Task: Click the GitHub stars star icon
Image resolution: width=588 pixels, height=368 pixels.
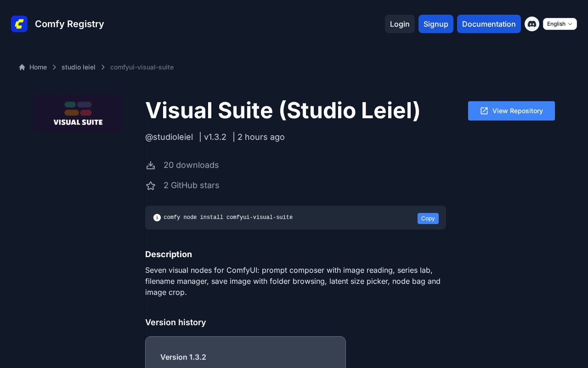Action: pos(151,185)
